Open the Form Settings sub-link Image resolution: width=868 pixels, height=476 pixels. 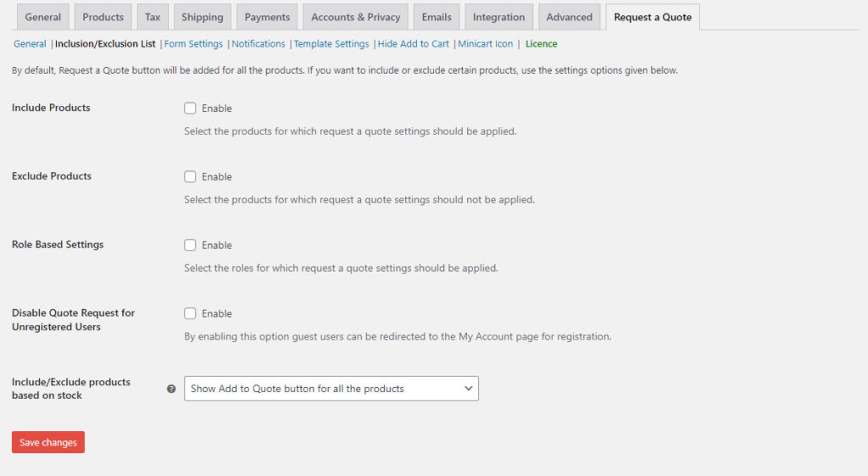193,44
